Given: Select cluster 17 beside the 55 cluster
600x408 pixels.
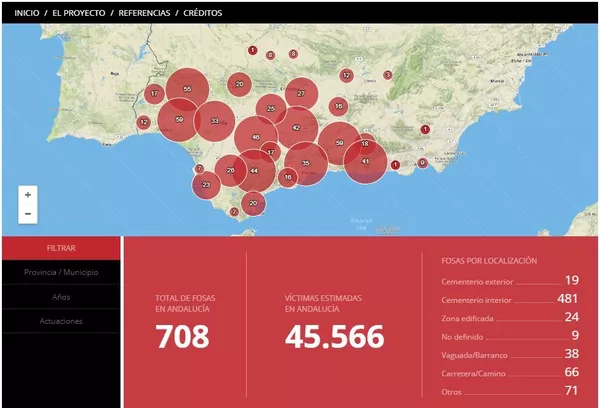Looking at the screenshot, I should point(154,94).
